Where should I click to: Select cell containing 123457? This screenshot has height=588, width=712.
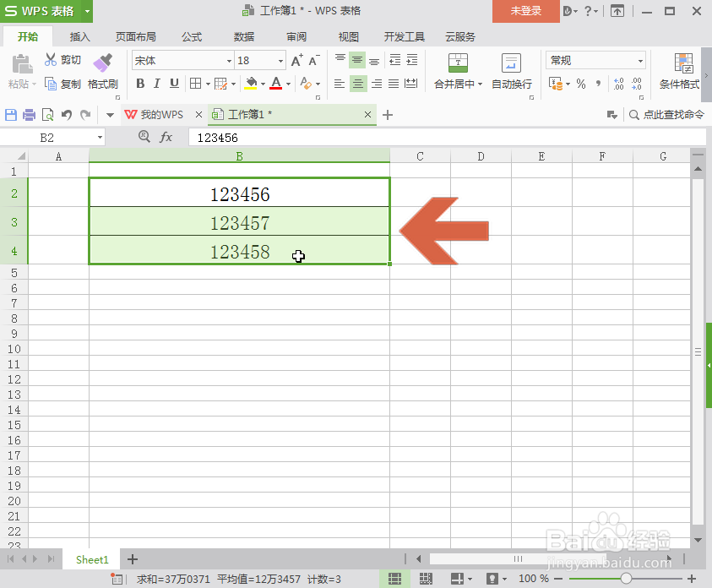pyautogui.click(x=239, y=221)
